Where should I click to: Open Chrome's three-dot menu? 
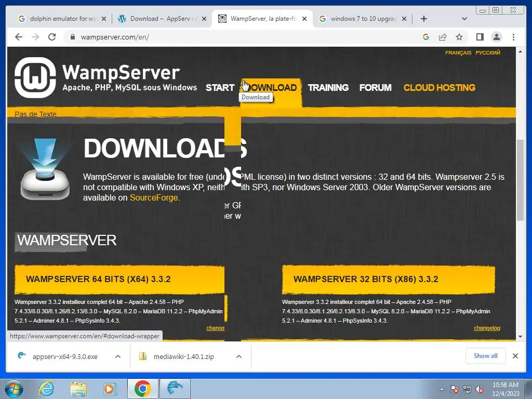coord(513,37)
